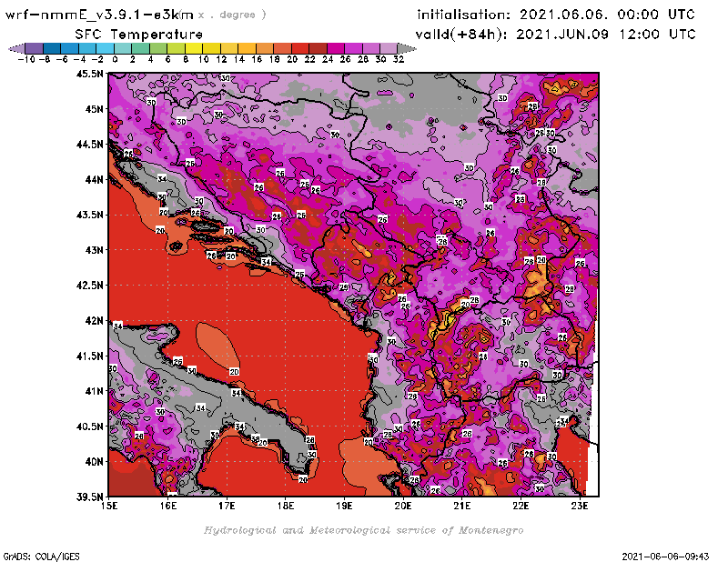The width and height of the screenshot is (728, 562).
Task: Click the green 2 to 4 legend swatch
Action: (141, 48)
